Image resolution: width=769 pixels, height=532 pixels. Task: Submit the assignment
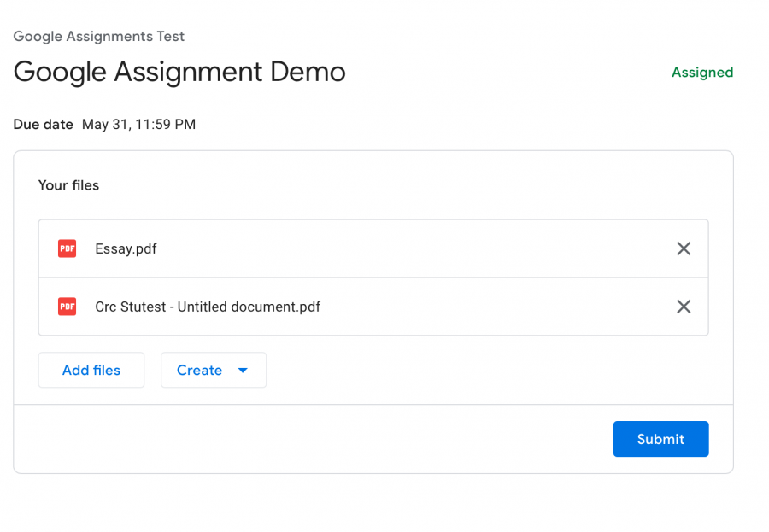[660, 439]
